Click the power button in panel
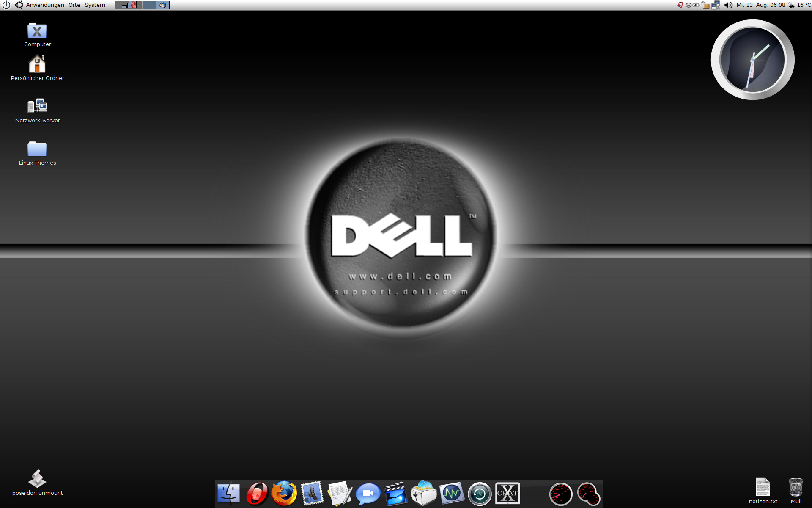 pos(6,5)
